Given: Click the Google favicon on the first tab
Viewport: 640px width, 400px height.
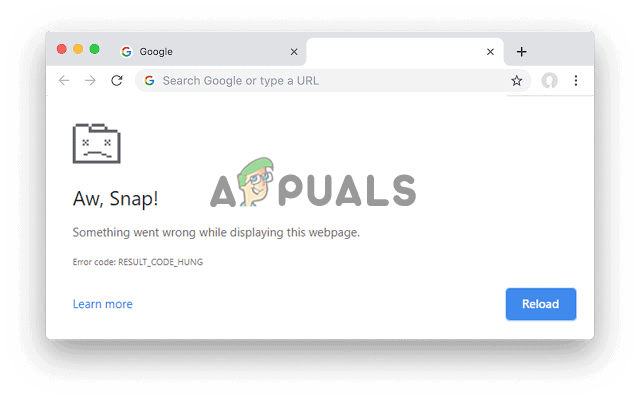Looking at the screenshot, I should pyautogui.click(x=127, y=51).
